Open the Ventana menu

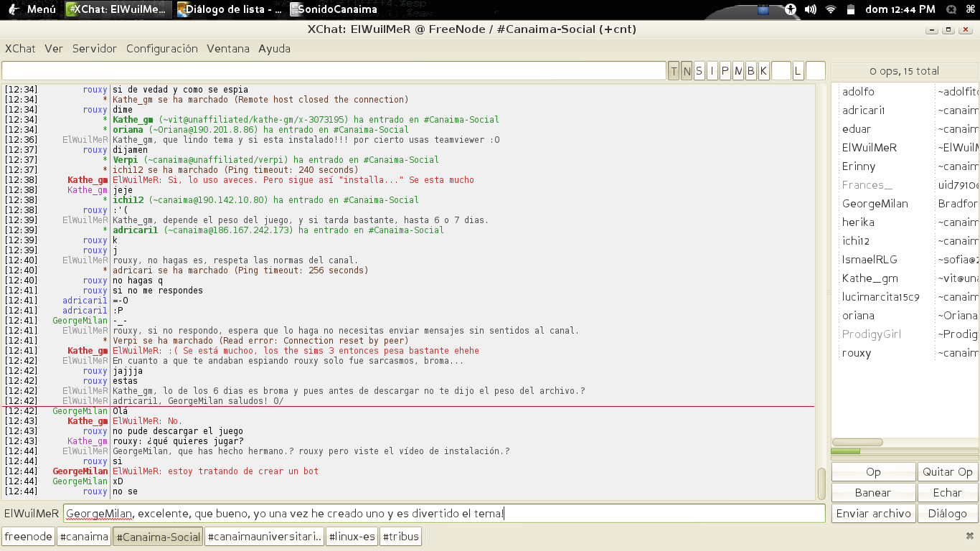[228, 49]
